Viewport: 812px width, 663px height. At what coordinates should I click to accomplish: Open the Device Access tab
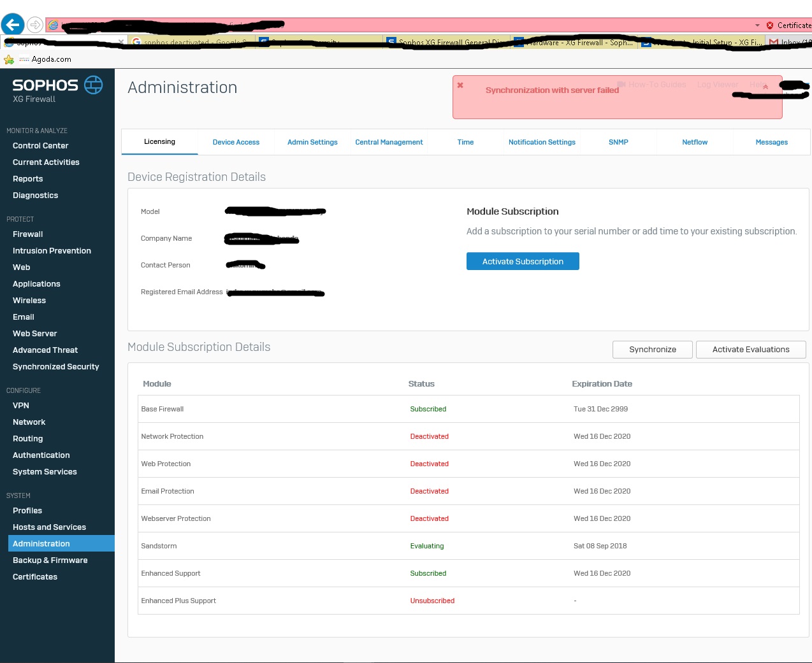236,142
